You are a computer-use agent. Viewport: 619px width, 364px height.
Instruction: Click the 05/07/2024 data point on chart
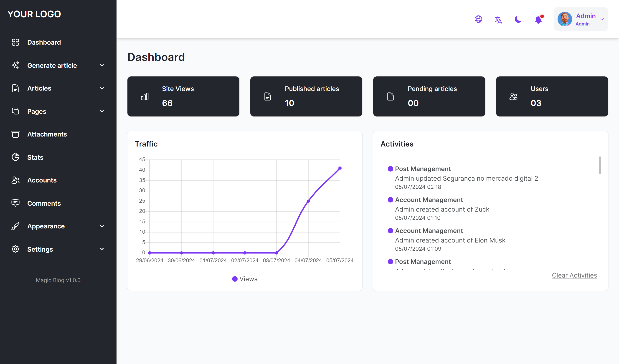(x=340, y=168)
